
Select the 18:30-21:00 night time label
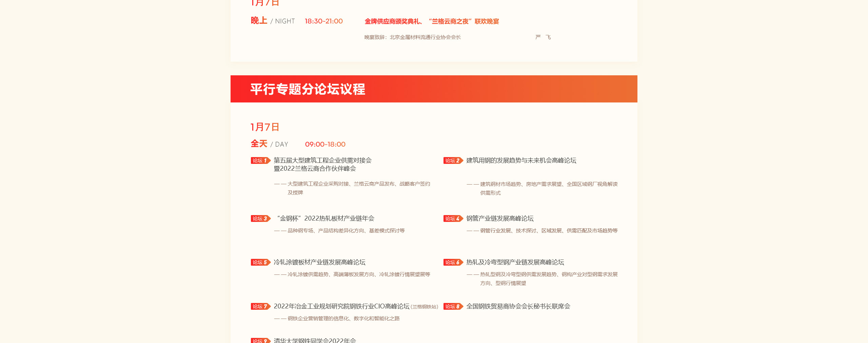pyautogui.click(x=323, y=21)
